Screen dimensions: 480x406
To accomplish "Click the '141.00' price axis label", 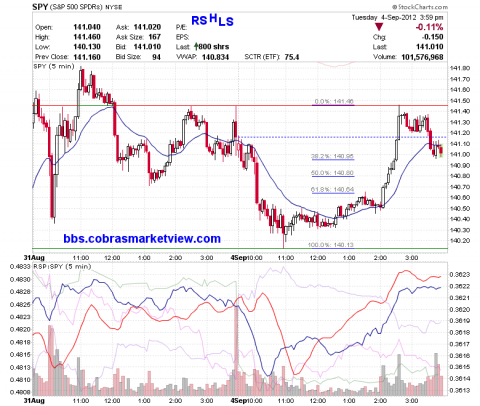I will pyautogui.click(x=460, y=154).
